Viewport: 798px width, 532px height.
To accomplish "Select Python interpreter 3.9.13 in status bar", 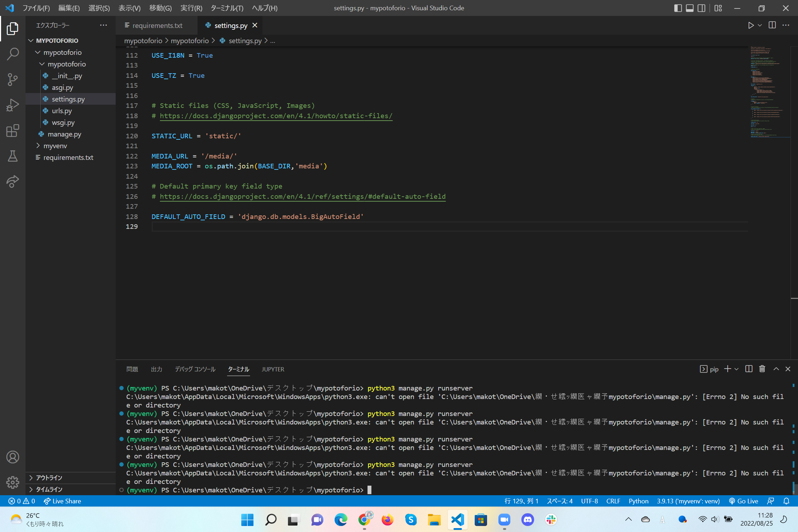I will coord(688,501).
